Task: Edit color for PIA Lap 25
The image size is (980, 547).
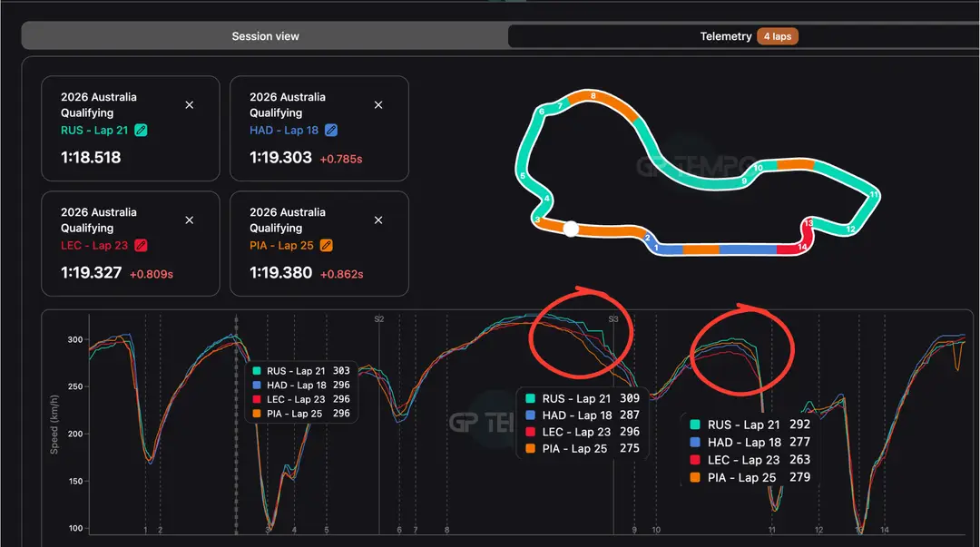Action: [x=327, y=246]
